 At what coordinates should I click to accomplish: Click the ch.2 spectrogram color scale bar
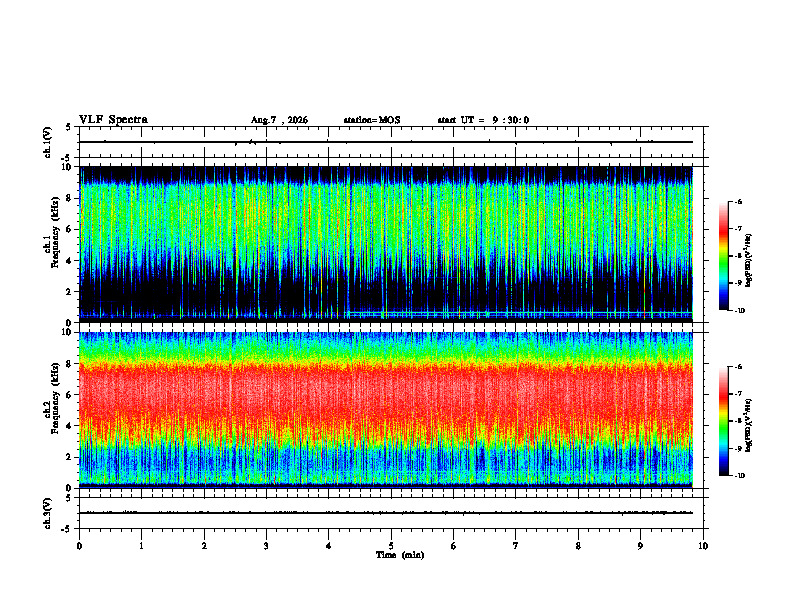pyautogui.click(x=723, y=421)
